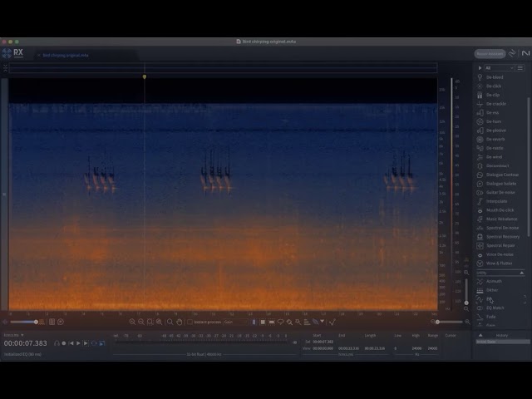The image size is (532, 399).
Task: Open the Wow & Flutter module
Action: [x=499, y=264]
